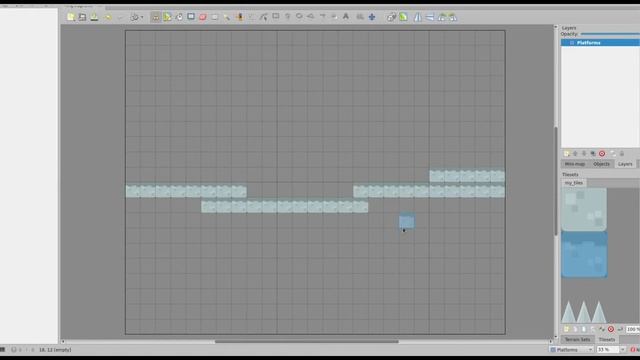The width and height of the screenshot is (640, 360).
Task: Click Rotate Right icon
Action: coord(453,17)
